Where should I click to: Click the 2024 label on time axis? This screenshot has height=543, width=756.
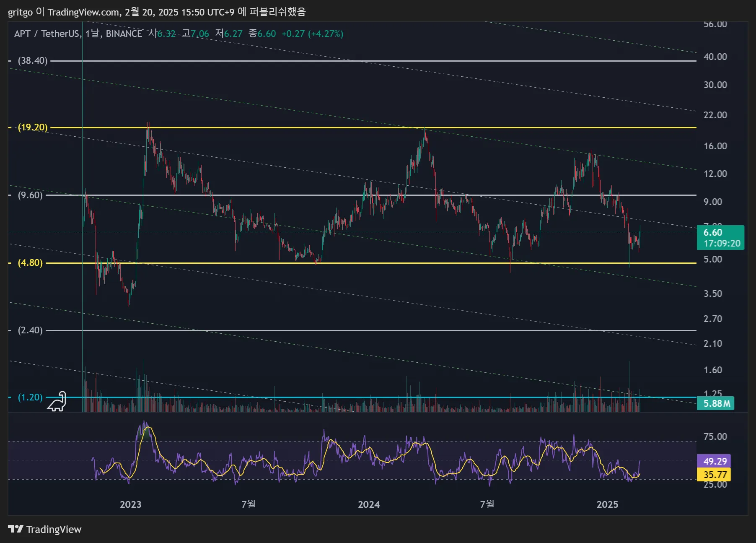369,504
